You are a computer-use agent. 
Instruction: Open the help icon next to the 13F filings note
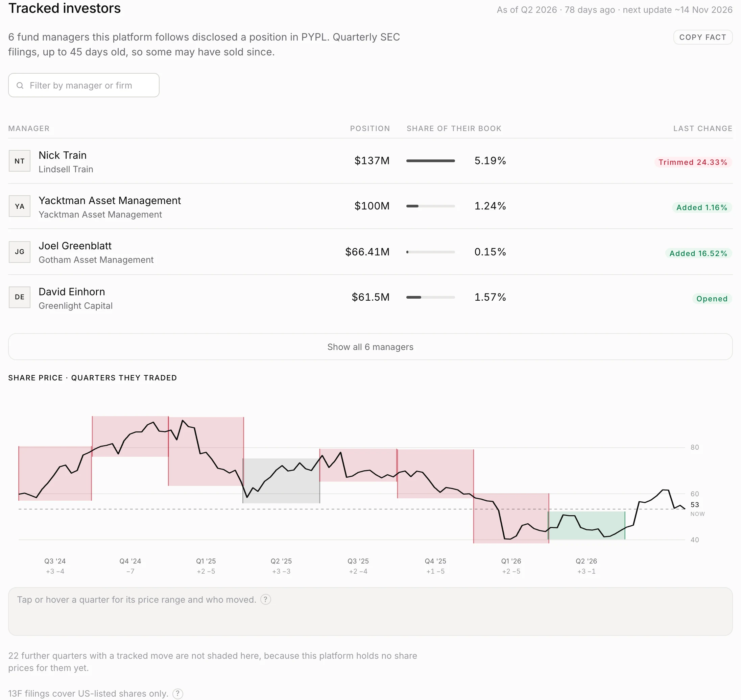pos(178,694)
